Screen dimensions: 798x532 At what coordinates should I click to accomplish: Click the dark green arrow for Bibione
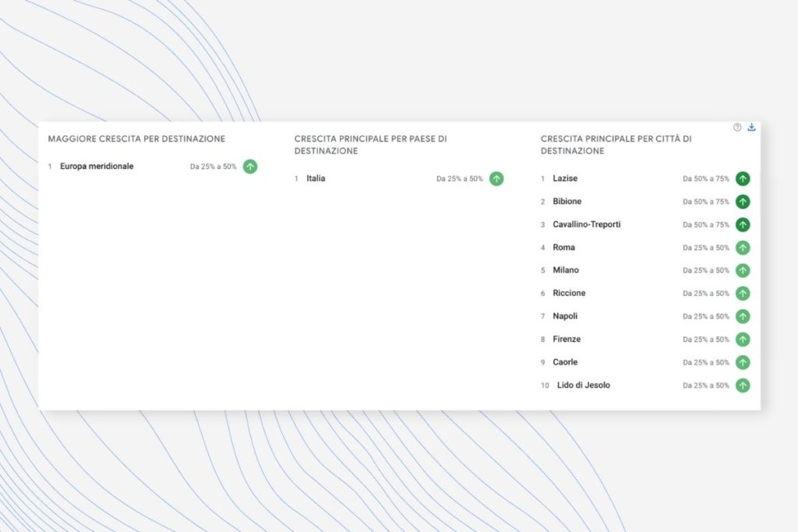click(743, 202)
